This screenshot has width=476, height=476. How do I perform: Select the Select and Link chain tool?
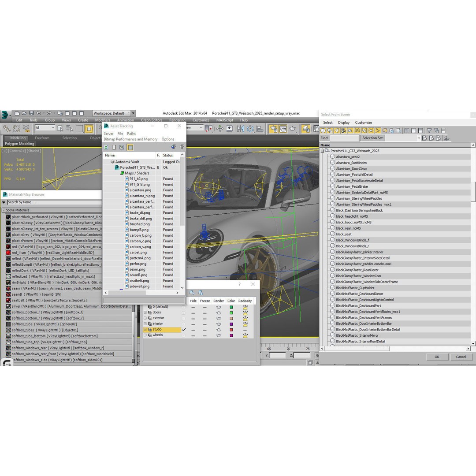coord(7,129)
